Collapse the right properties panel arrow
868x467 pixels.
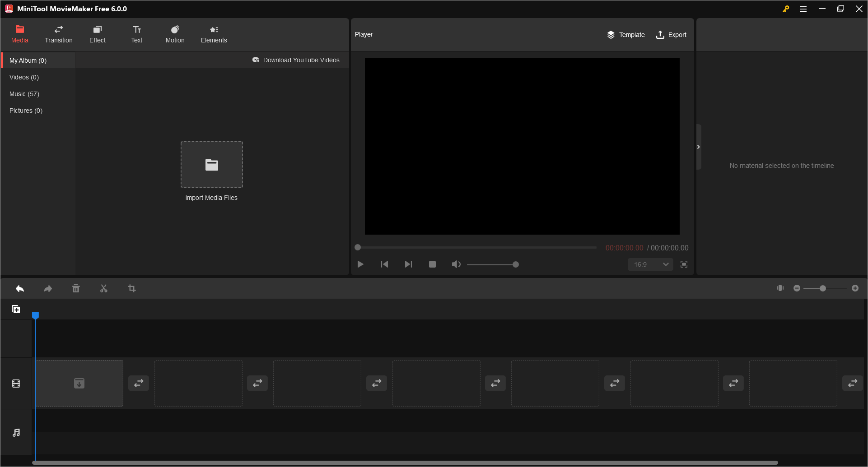[x=699, y=147]
